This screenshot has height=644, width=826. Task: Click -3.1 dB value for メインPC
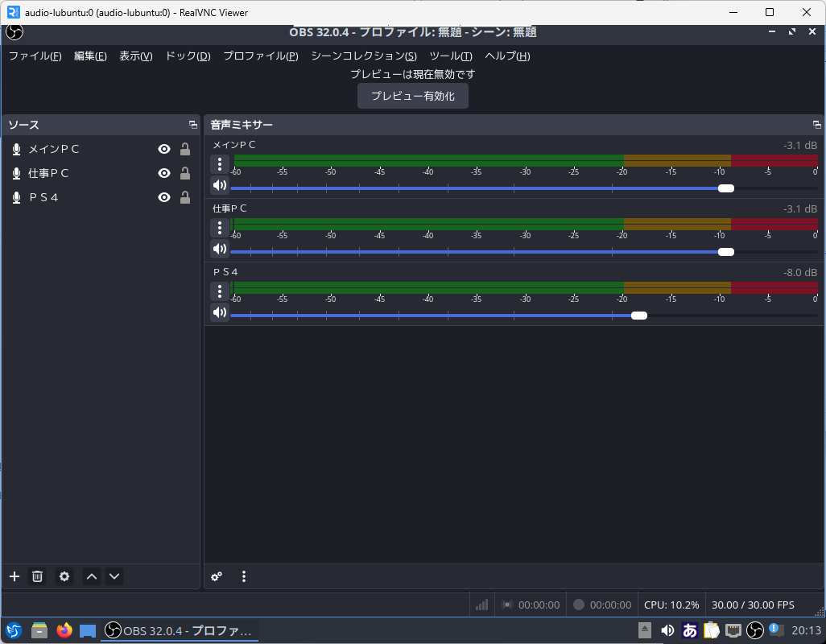(799, 146)
